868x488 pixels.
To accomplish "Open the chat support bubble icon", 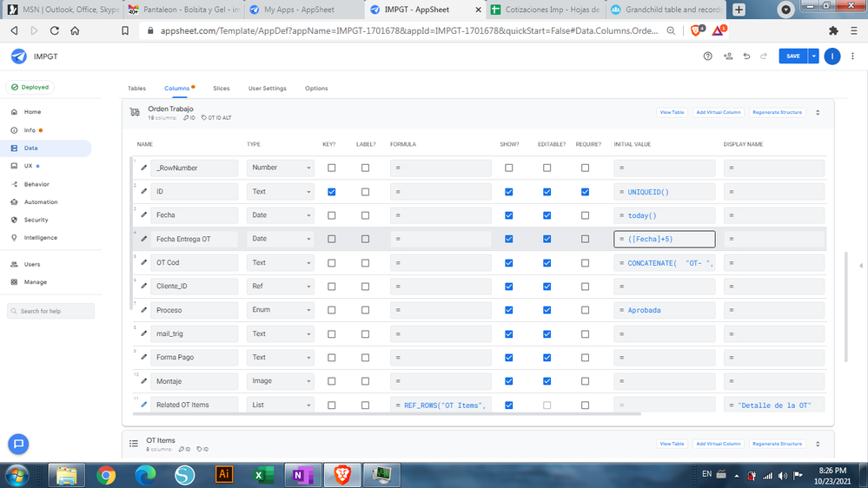I will tap(18, 444).
